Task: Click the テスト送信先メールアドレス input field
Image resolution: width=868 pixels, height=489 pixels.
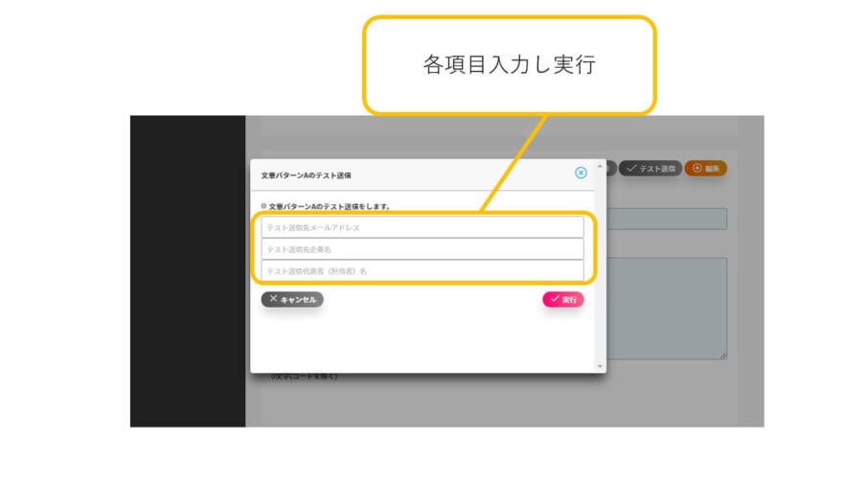Action: click(x=422, y=227)
